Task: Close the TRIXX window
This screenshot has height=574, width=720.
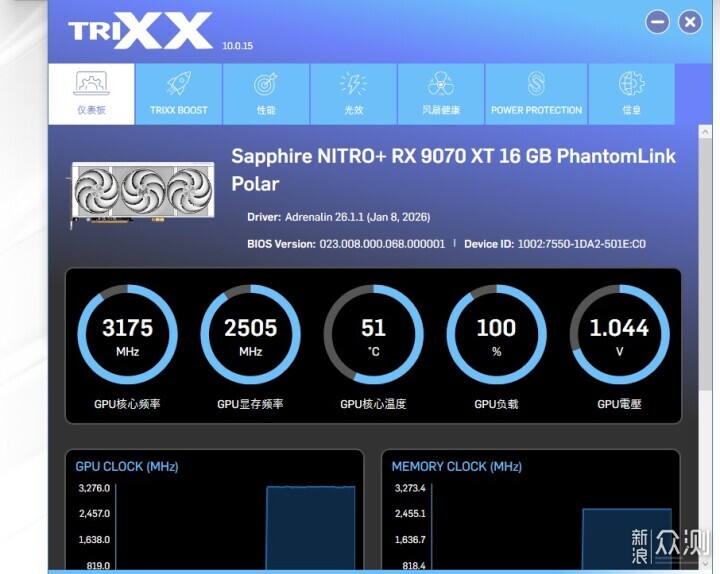Action: click(690, 22)
